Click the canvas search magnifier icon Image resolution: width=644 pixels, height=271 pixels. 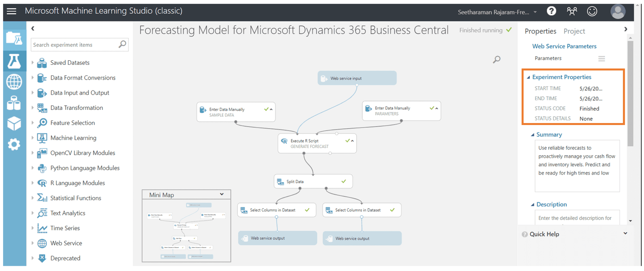(497, 60)
